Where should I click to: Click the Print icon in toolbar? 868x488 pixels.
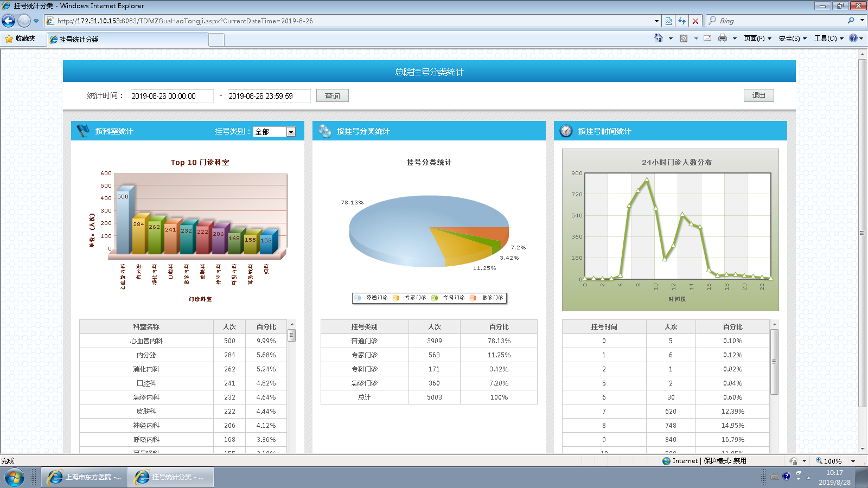point(723,38)
